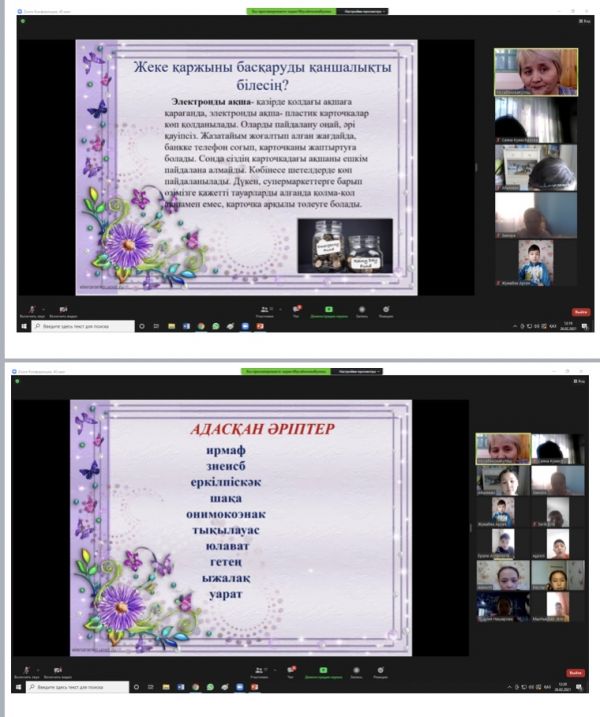Unmute microphone in the upper Zoom window
This screenshot has width=600, height=717.
(x=33, y=310)
